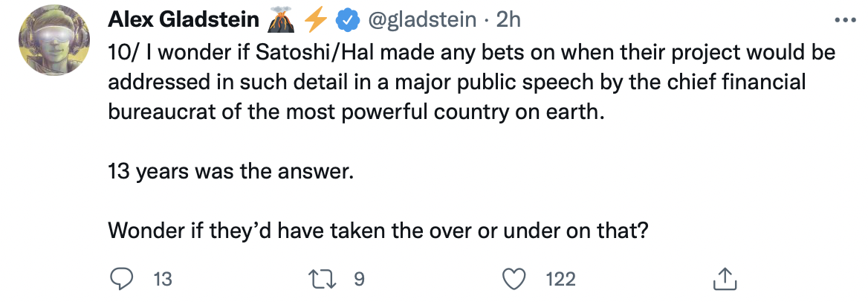Screen dimensions: 868x302
Task: Open tweet permalink via 2h timestamp
Action: click(x=508, y=21)
